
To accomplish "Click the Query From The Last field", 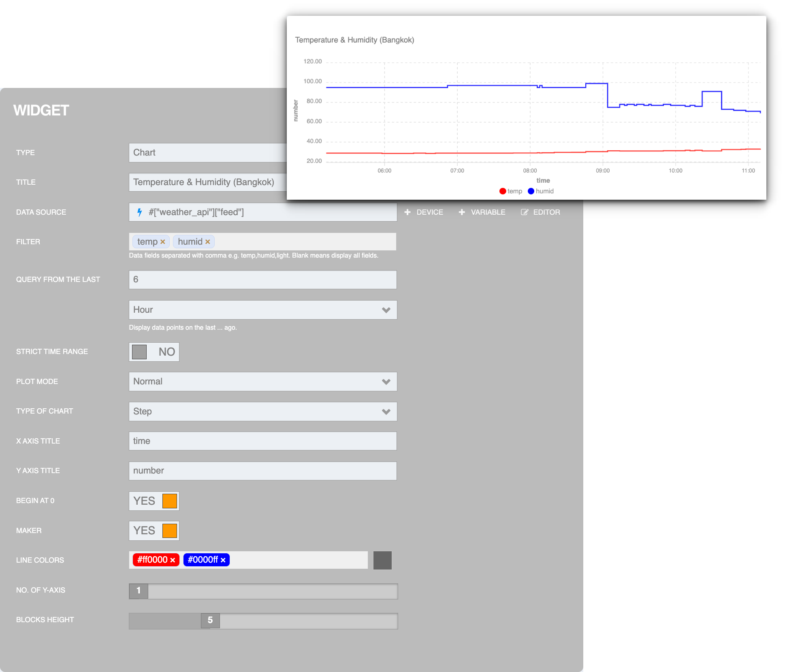I will tap(263, 279).
